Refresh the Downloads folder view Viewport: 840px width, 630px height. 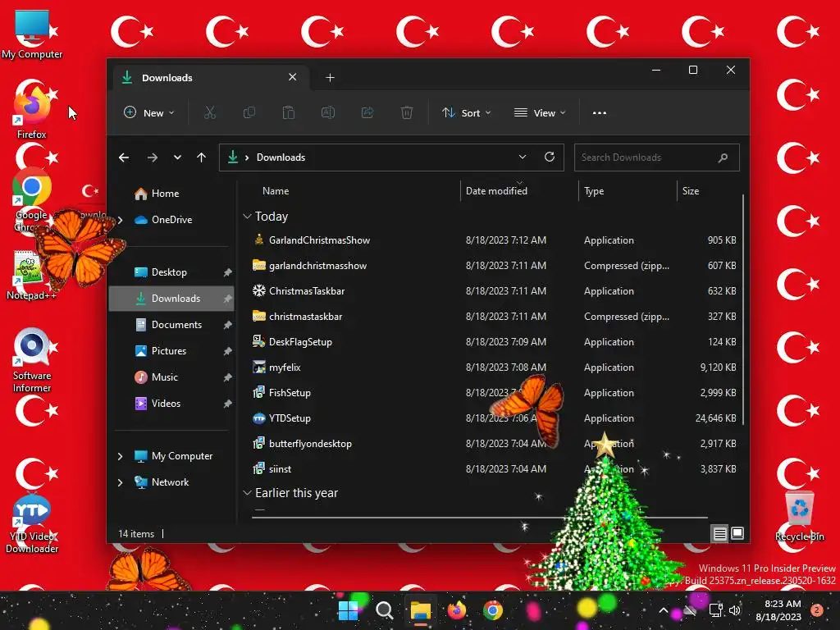[x=550, y=157]
